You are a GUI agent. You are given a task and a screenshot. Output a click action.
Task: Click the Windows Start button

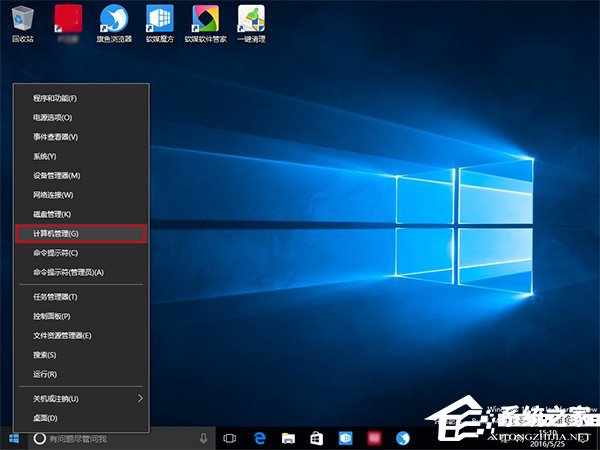click(14, 438)
